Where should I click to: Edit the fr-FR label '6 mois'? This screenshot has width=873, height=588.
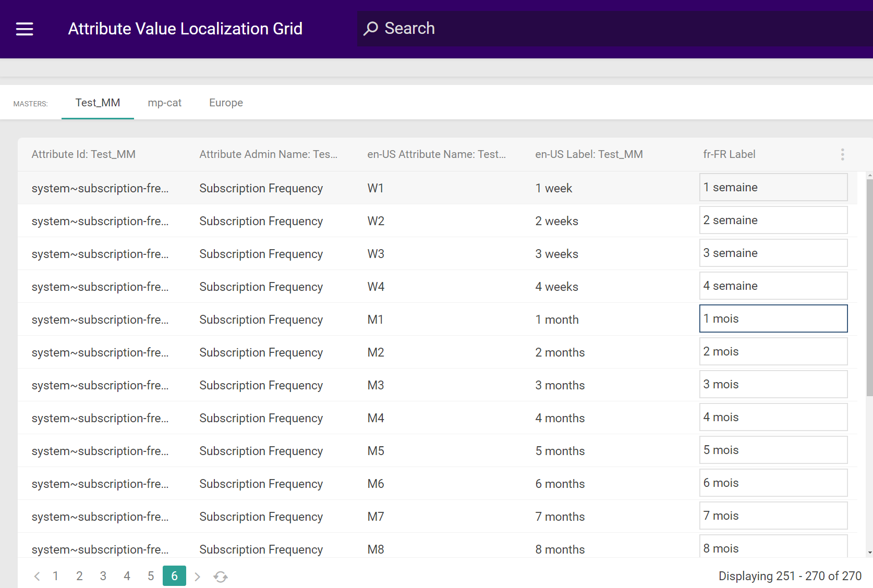click(773, 483)
